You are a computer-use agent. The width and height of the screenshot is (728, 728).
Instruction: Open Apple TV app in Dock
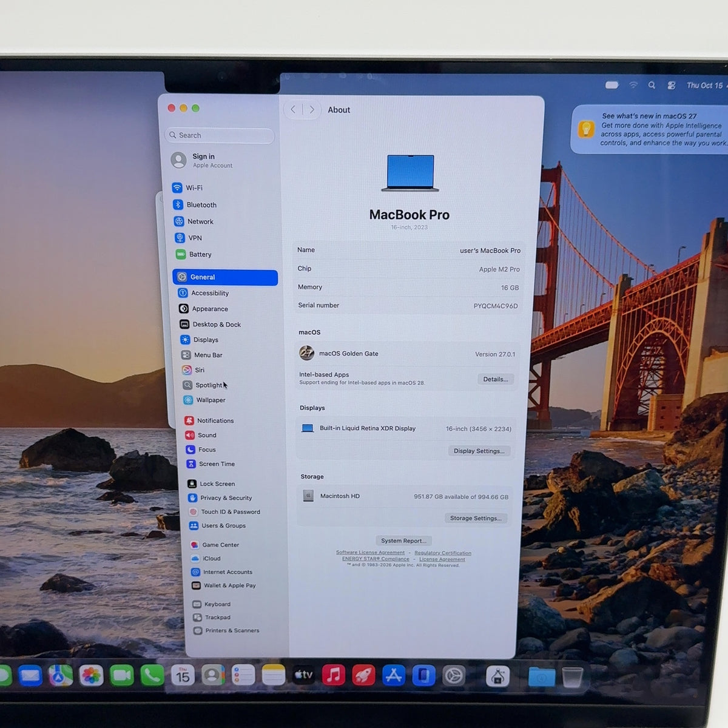pyautogui.click(x=303, y=675)
